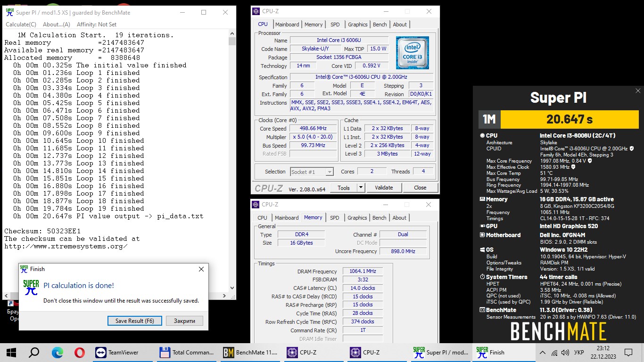
Task: Click CAS# Latency value 14.0 clocks
Action: pos(363,288)
